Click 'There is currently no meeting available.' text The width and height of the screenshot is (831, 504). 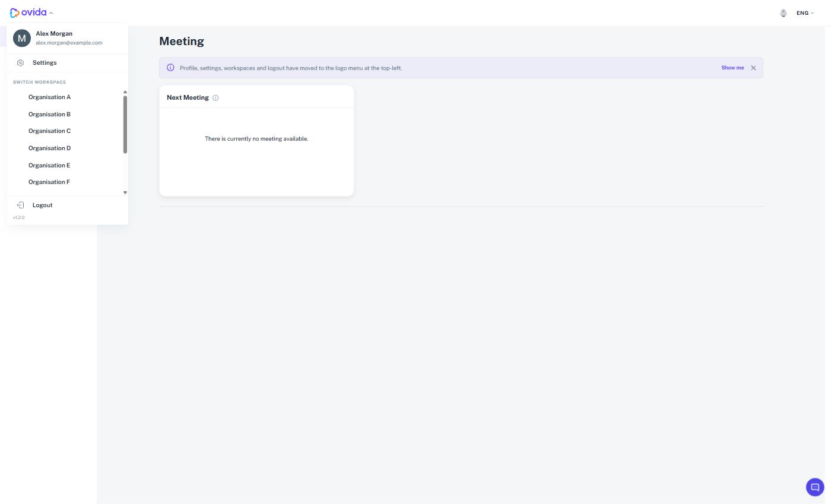point(256,139)
